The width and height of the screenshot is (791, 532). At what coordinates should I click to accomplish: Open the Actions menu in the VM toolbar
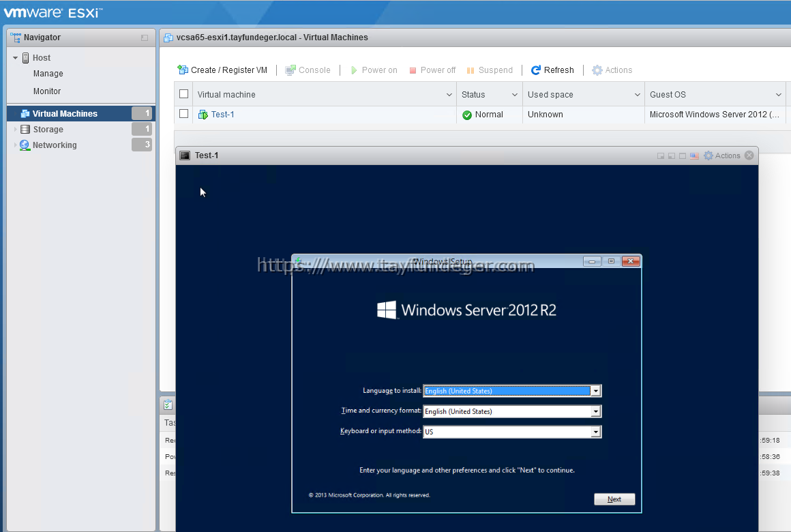(612, 70)
